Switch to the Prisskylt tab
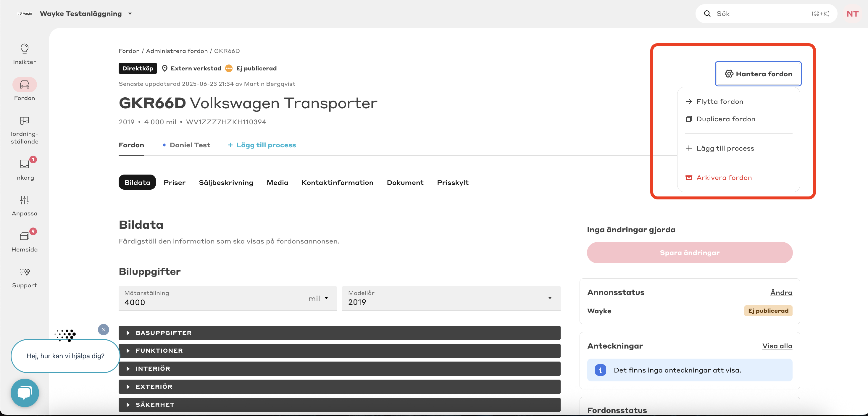 pyautogui.click(x=453, y=182)
